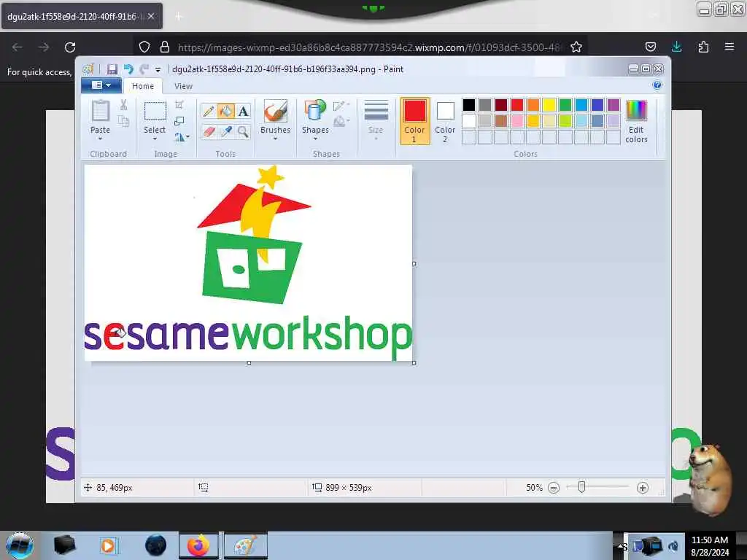Viewport: 747px width, 560px height.
Task: Click the Copy icon in Clipboard group
Action: click(123, 121)
